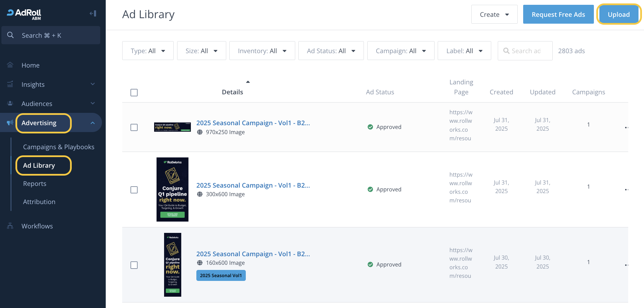
Task: Click the Insights chart icon
Action: tap(10, 84)
